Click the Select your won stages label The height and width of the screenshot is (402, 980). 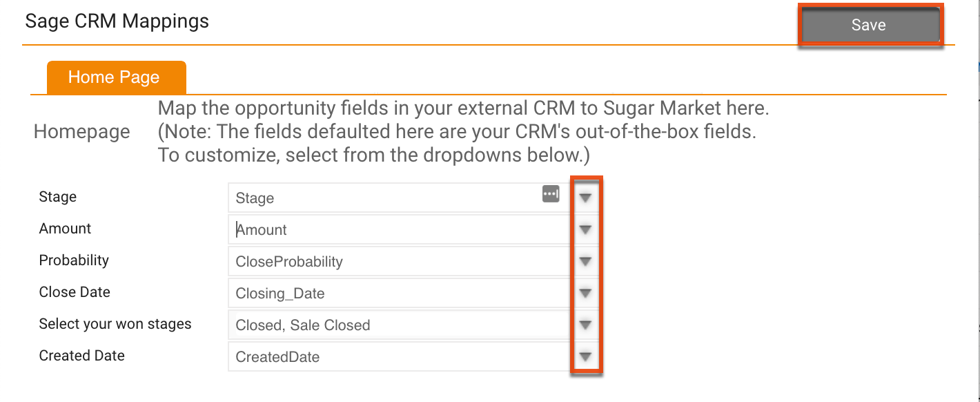pyautogui.click(x=115, y=324)
